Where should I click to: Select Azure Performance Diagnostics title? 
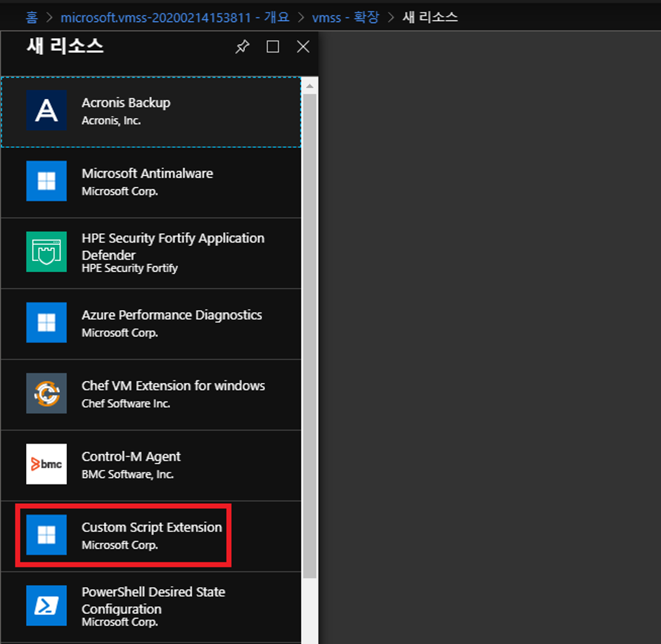pyautogui.click(x=172, y=315)
